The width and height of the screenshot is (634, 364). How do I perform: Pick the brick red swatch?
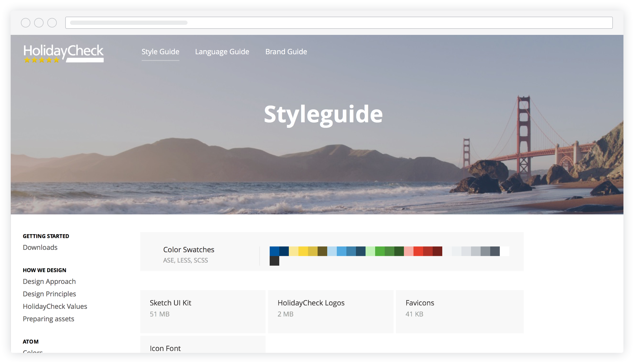[x=428, y=251]
